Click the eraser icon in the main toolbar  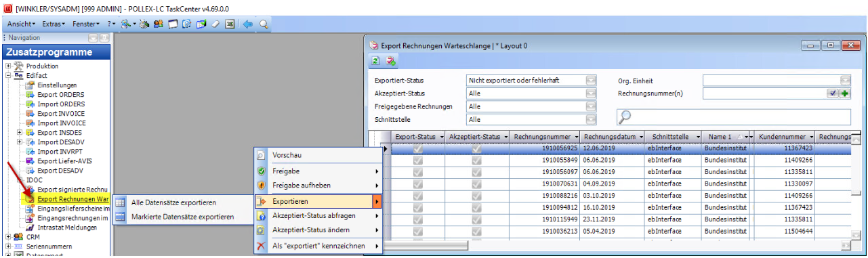click(x=215, y=24)
